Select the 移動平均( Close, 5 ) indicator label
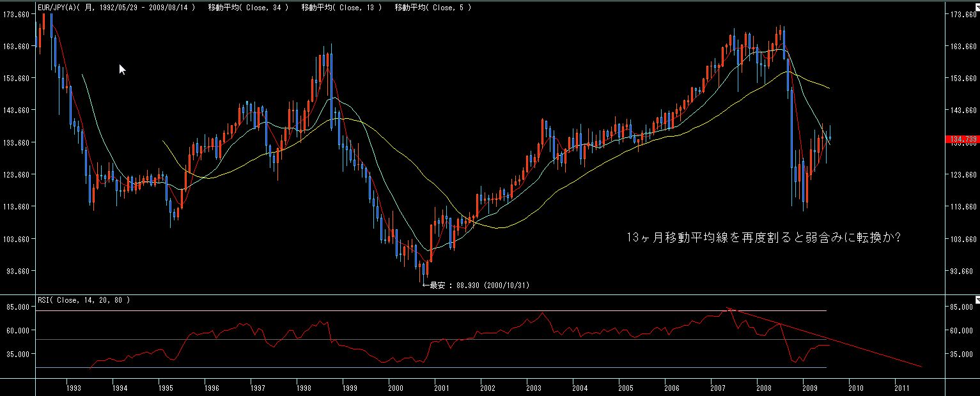Viewport: 980px width, 396px height. [433, 8]
